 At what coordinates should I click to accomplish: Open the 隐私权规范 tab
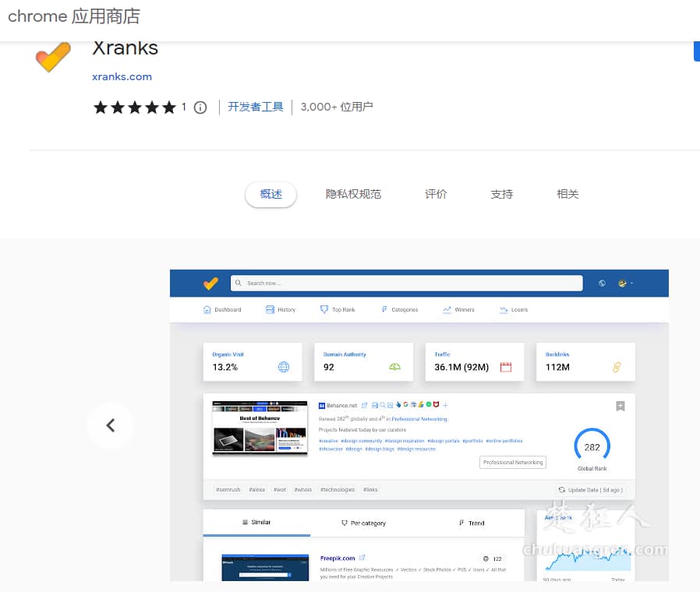[x=353, y=194]
